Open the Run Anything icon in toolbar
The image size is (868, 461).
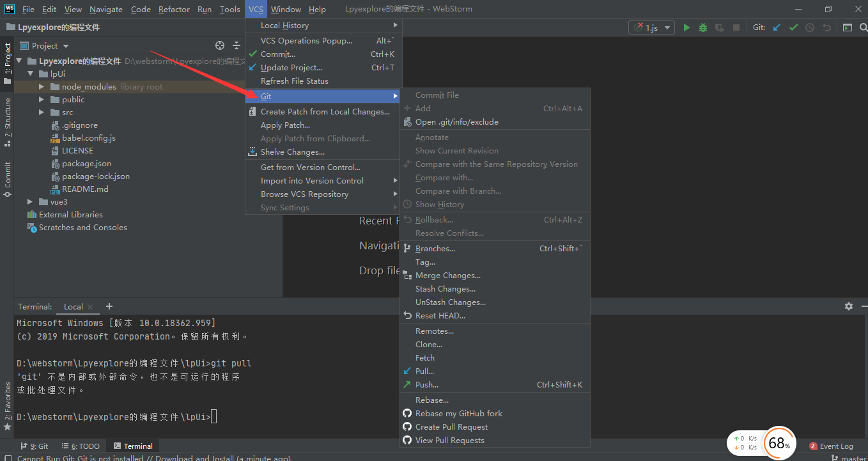point(848,27)
